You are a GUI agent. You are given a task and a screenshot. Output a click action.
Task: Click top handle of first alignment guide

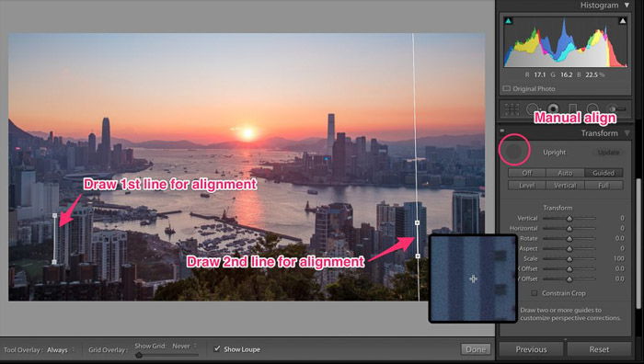click(x=54, y=215)
